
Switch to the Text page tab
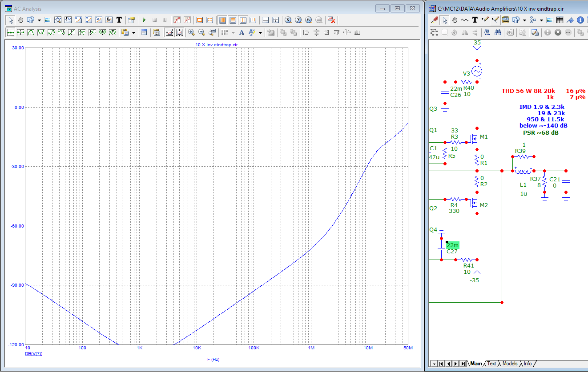[x=491, y=364]
